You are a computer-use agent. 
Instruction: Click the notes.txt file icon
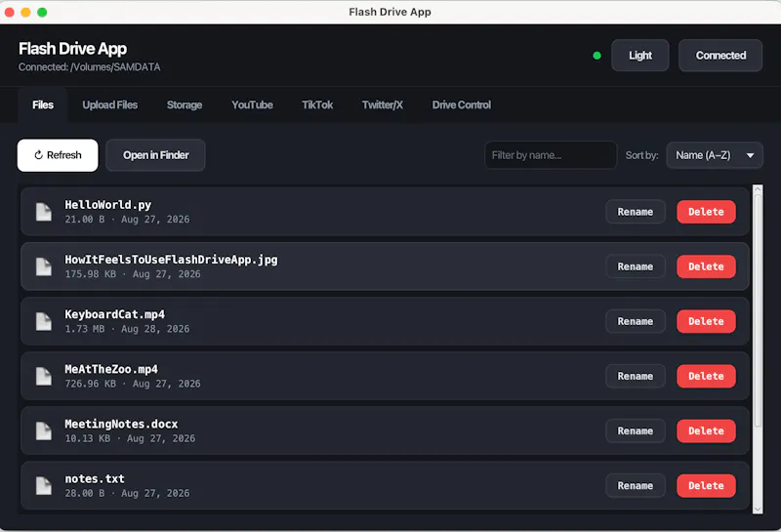point(43,486)
